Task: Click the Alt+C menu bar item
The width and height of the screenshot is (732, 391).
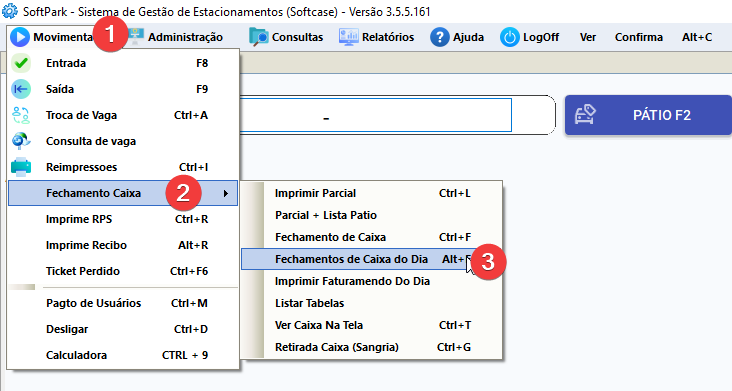Action: (x=697, y=37)
